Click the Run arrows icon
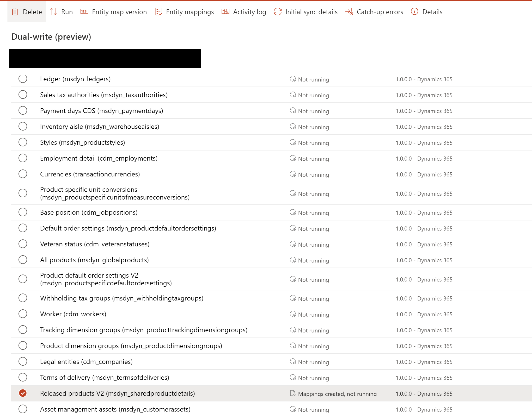Image resolution: width=532 pixels, height=419 pixels. [53, 12]
